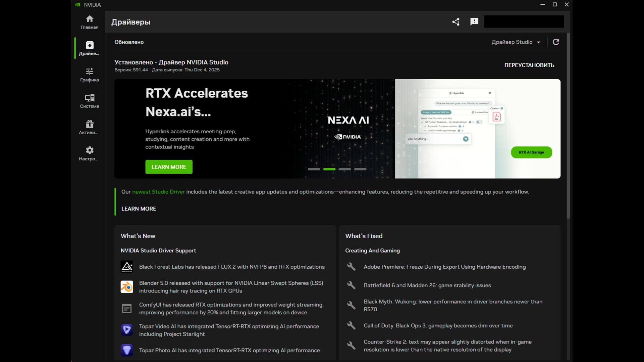Click the Topaz Photo AI TensorRT-RTX note
This screenshot has height=362, width=644.
(229, 350)
